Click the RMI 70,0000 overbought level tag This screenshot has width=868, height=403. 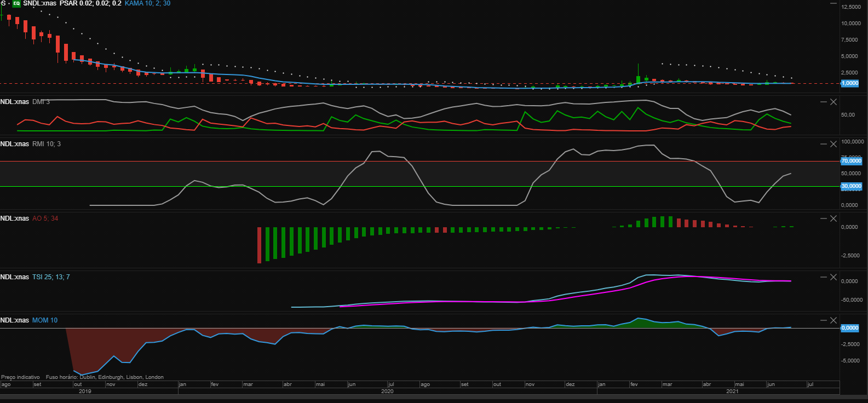coord(851,161)
